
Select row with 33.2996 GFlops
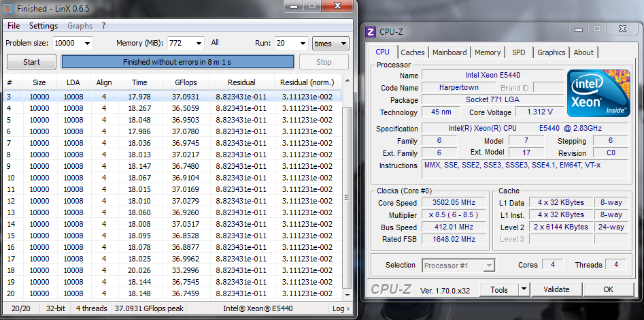point(173,270)
